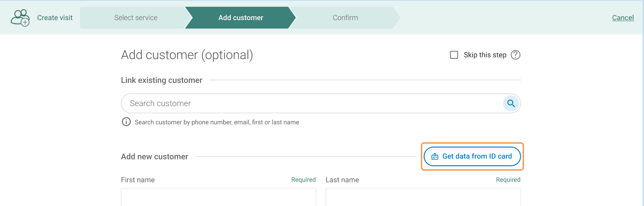The image size is (644, 206).
Task: Click the question mark help icon
Action: point(515,55)
